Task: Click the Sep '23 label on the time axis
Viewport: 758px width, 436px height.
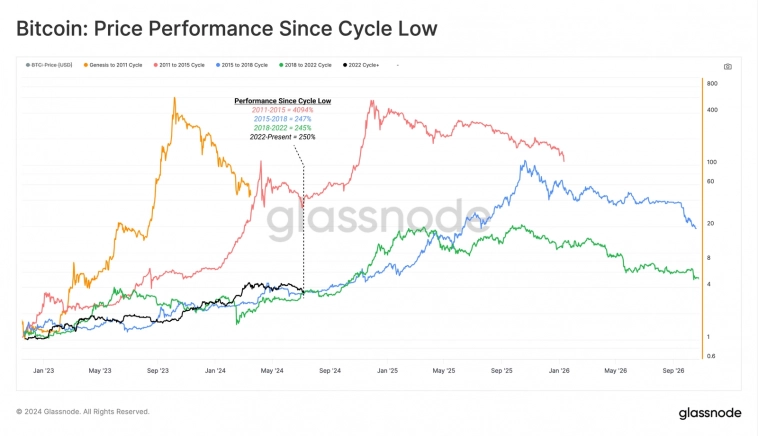Action: 160,370
